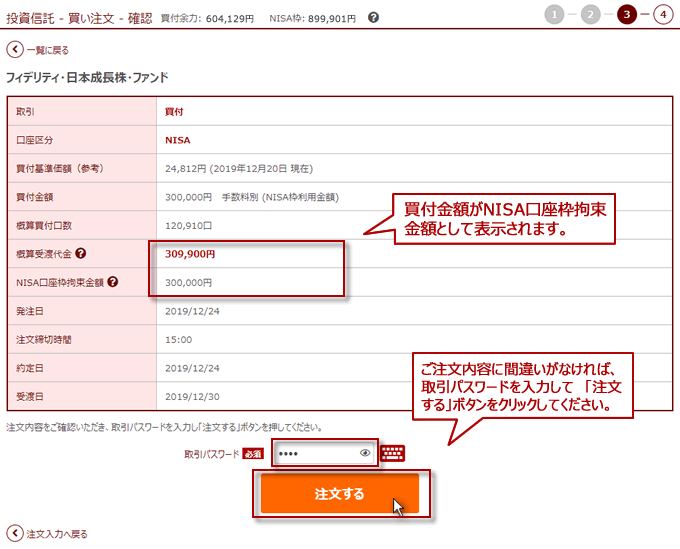This screenshot has height=549, width=680.
Task: Click the orange 注文する button
Action: click(340, 493)
